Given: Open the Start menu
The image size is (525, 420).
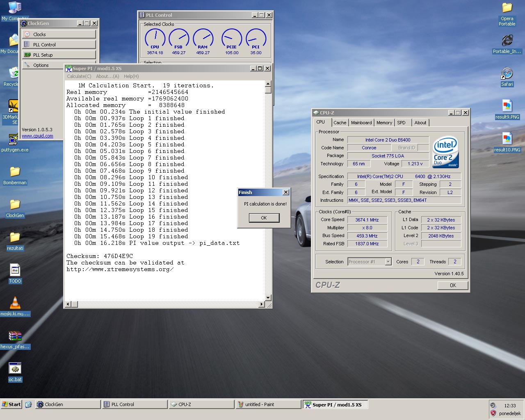Looking at the screenshot, I should [x=11, y=404].
